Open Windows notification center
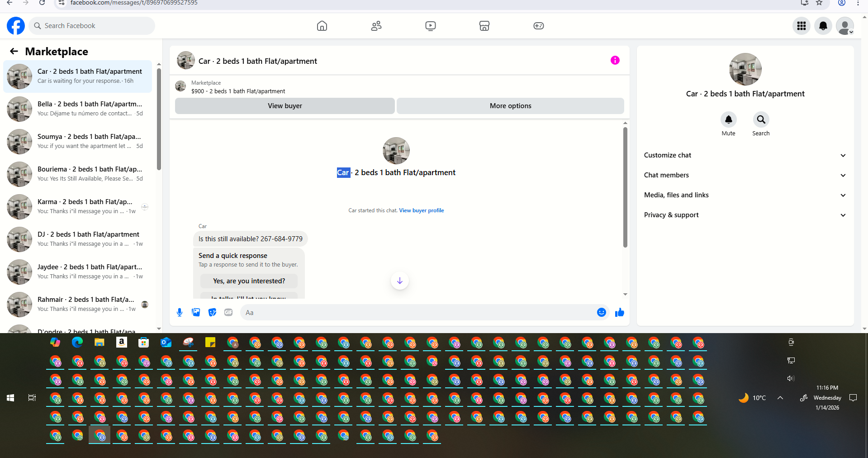868x458 pixels. coord(853,398)
